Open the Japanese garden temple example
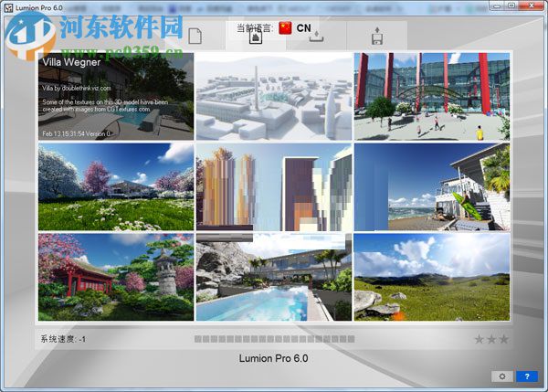This screenshot has height=392, width=548. [x=116, y=277]
